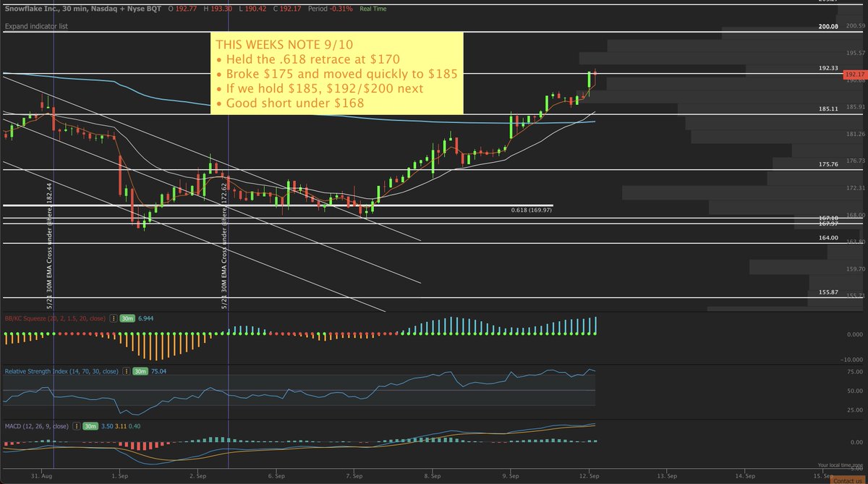Click the 181.26 price axis value

point(854,134)
